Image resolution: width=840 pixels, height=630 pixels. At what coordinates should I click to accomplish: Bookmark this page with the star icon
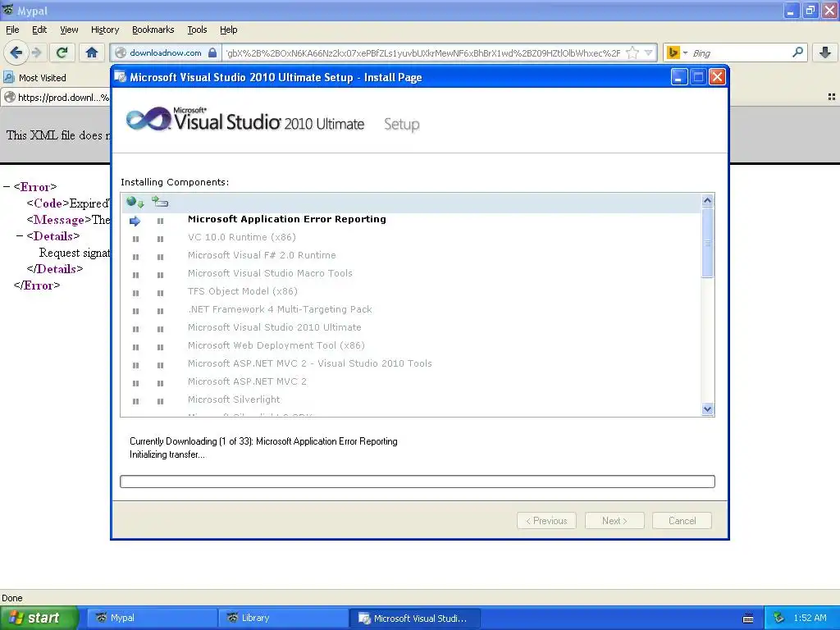pyautogui.click(x=632, y=52)
